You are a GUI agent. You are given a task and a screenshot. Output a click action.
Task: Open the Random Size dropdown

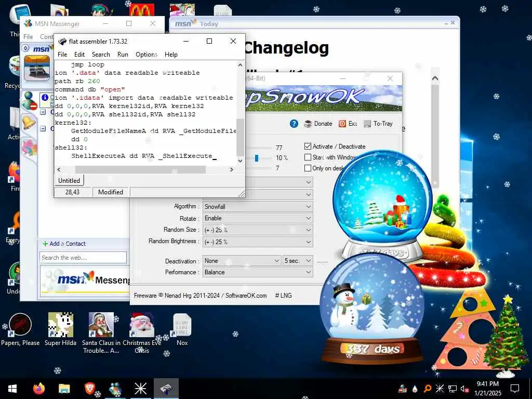point(258,230)
